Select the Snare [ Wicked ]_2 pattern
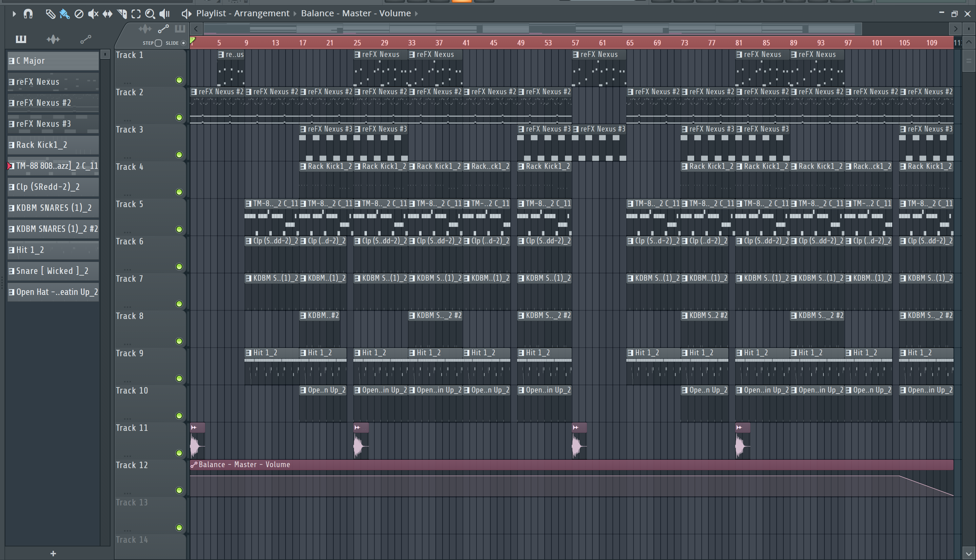Image resolution: width=976 pixels, height=560 pixels. click(53, 271)
